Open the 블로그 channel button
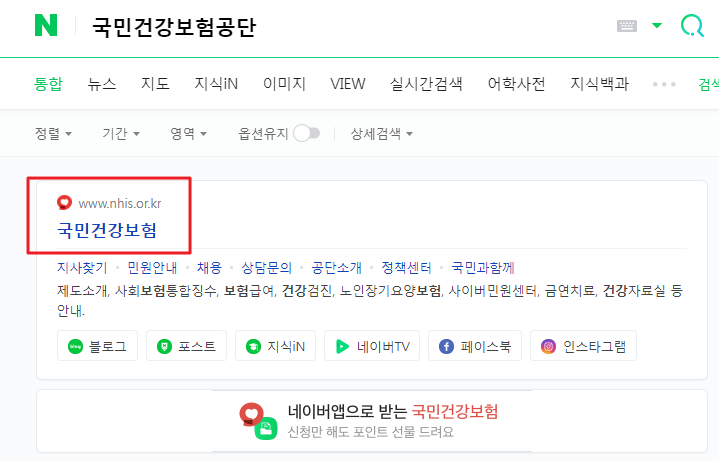 (97, 345)
